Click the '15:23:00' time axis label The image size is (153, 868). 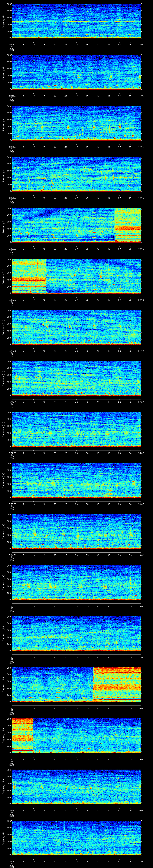tap(12, 504)
